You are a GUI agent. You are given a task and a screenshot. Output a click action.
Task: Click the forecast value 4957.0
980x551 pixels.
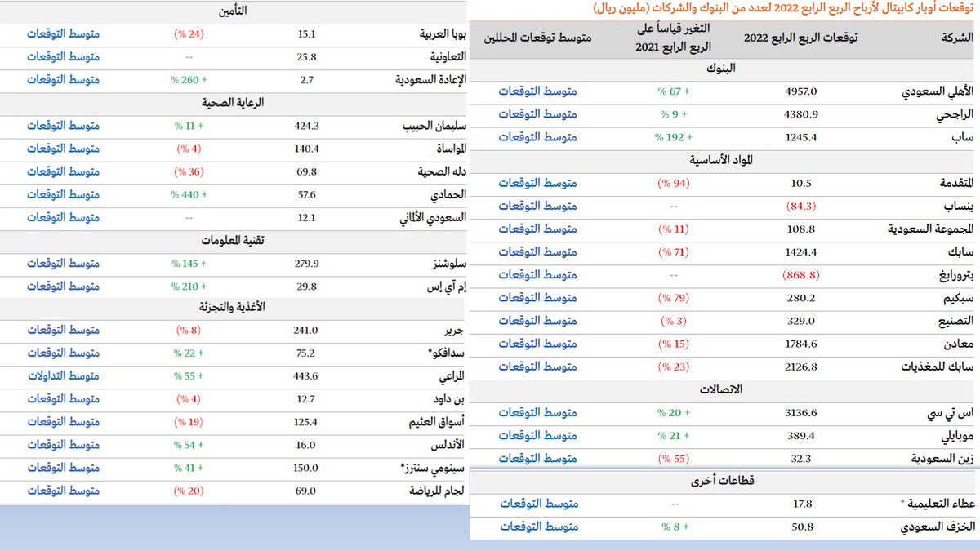tap(801, 91)
